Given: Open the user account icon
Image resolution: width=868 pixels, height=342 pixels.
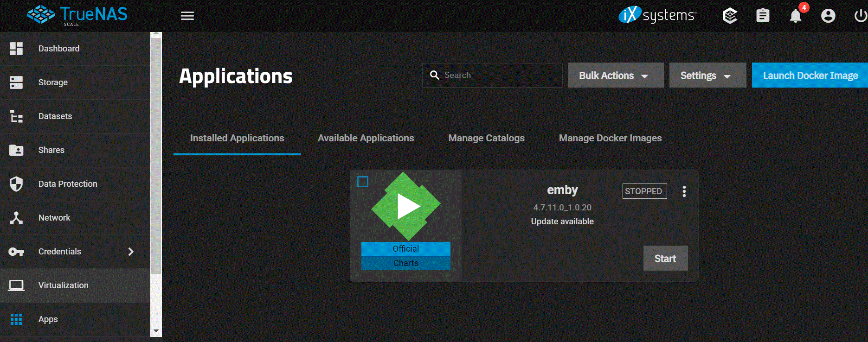Looking at the screenshot, I should point(828,16).
